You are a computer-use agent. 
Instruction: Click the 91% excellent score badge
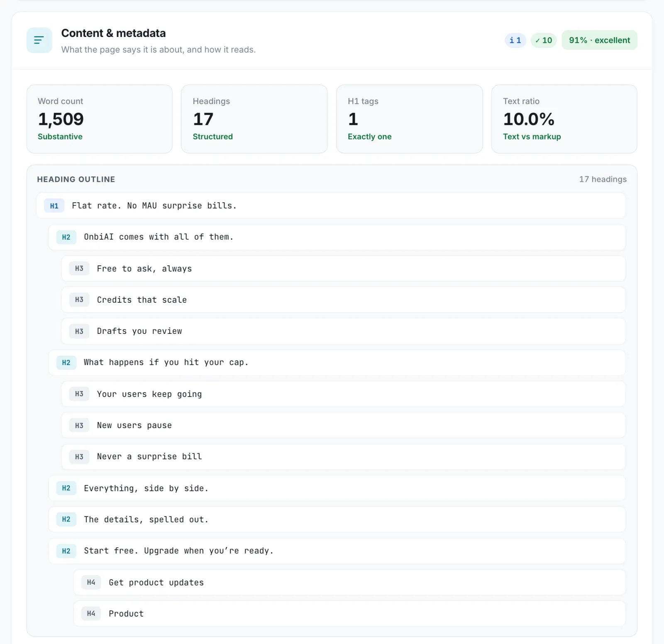coord(599,40)
